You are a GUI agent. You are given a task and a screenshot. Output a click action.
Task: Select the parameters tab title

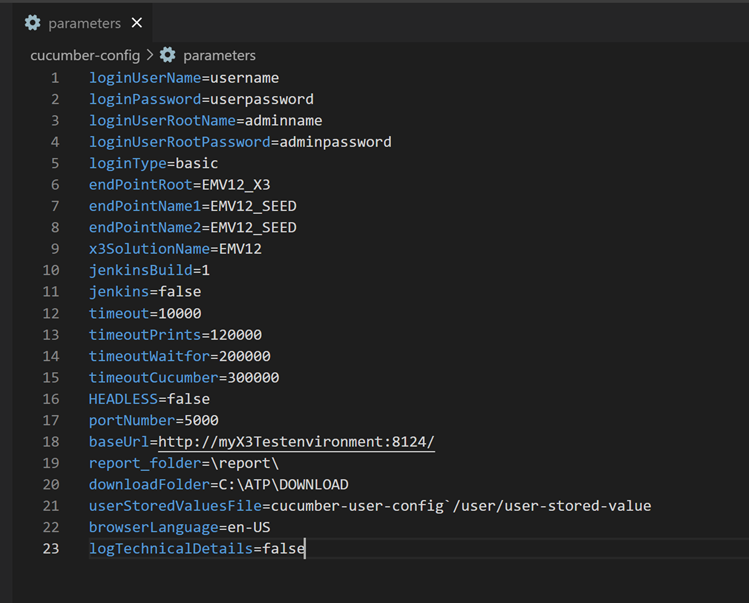pyautogui.click(x=84, y=23)
